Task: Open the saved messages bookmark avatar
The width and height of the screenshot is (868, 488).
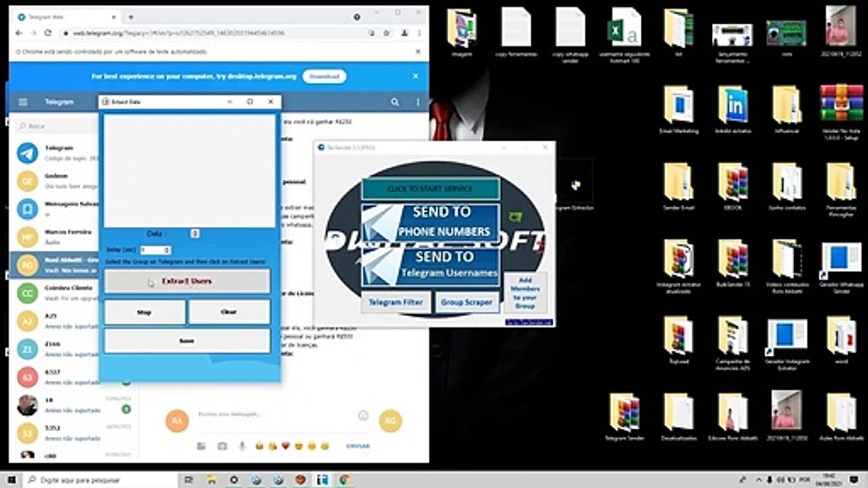Action: pos(27,209)
